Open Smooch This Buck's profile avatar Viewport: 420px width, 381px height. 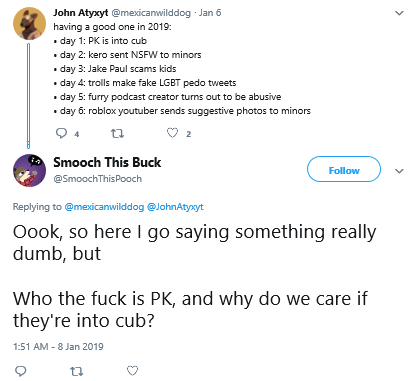29,170
